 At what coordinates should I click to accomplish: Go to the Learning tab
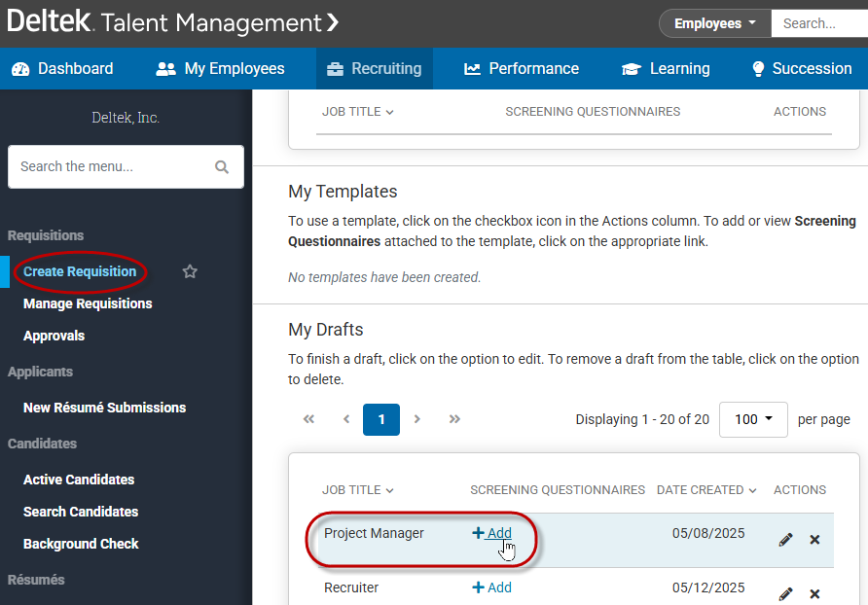666,69
